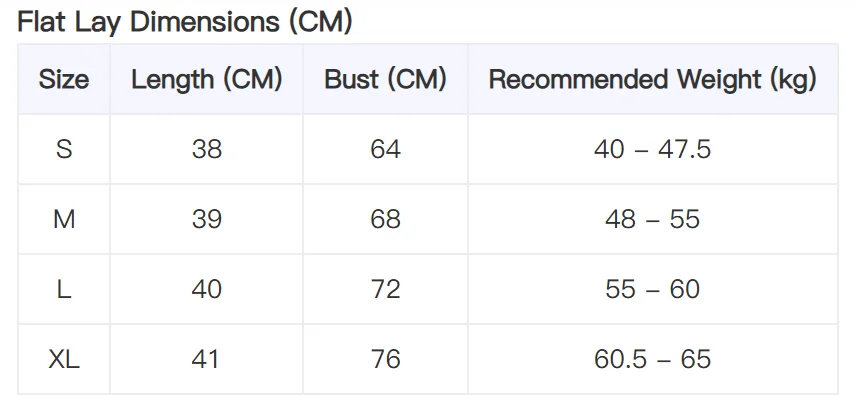Click the bust value 72
This screenshot has height=404, width=856.
point(385,289)
